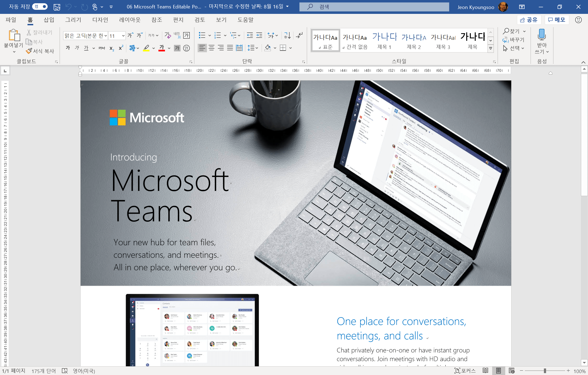Viewport: 588px width, 375px height.
Task: Open the font name combo box
Action: click(85, 36)
